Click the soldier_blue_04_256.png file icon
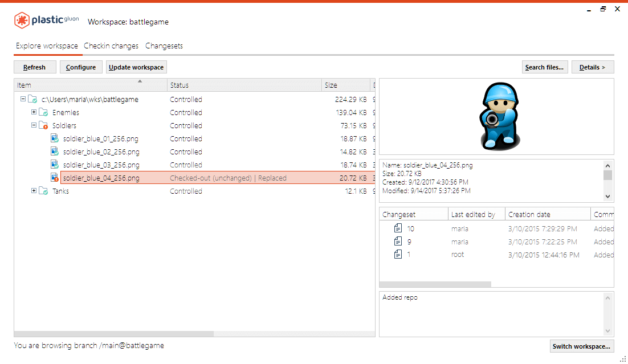This screenshot has width=628, height=364. [55, 178]
